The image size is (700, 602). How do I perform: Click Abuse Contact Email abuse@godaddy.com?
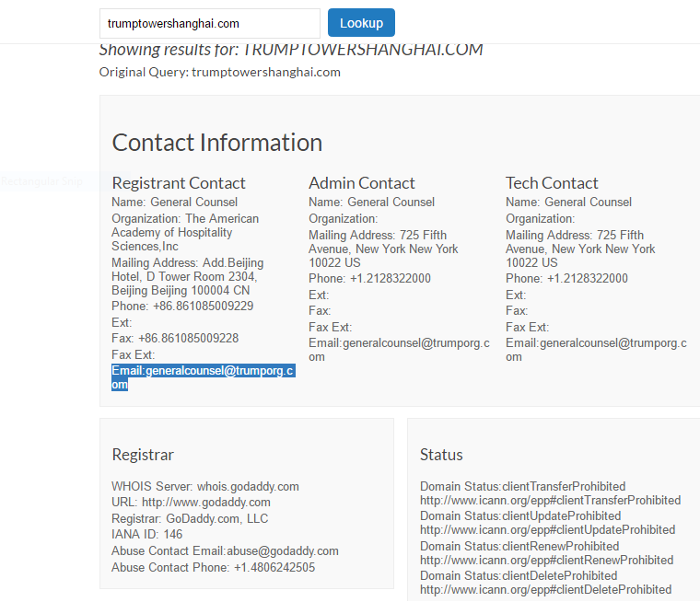point(225,551)
